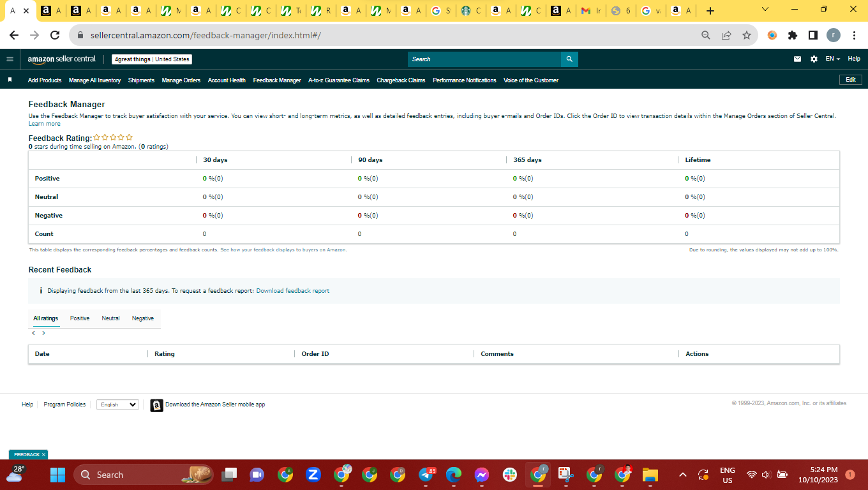Open the English language selector in footer
This screenshot has width=868, height=490.
click(117, 405)
